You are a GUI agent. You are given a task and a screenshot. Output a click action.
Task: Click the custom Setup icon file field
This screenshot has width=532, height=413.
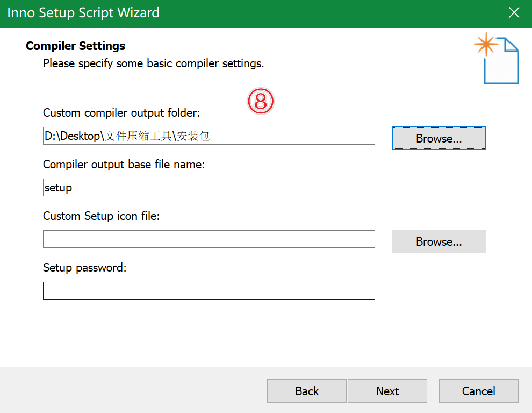tap(209, 239)
